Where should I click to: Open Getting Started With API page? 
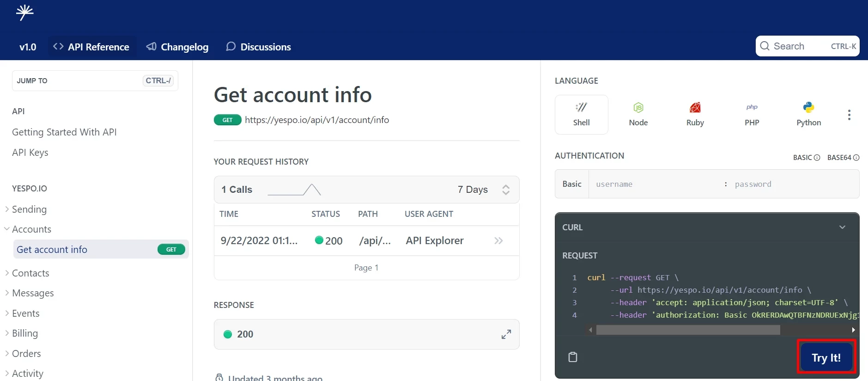[64, 132]
